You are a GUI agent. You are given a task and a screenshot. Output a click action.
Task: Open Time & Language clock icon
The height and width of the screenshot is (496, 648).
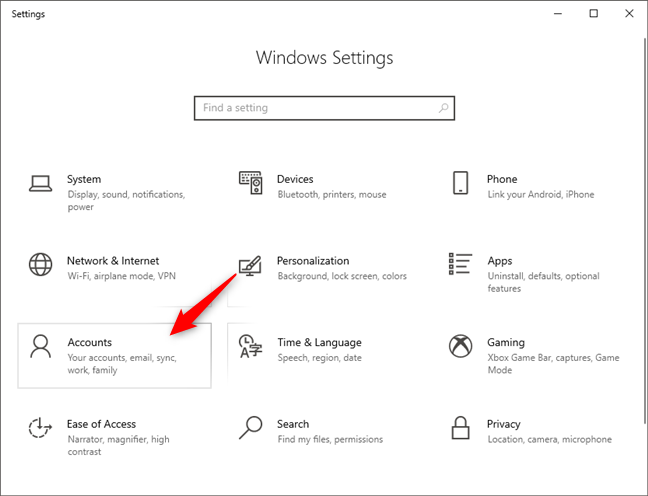[x=250, y=346]
